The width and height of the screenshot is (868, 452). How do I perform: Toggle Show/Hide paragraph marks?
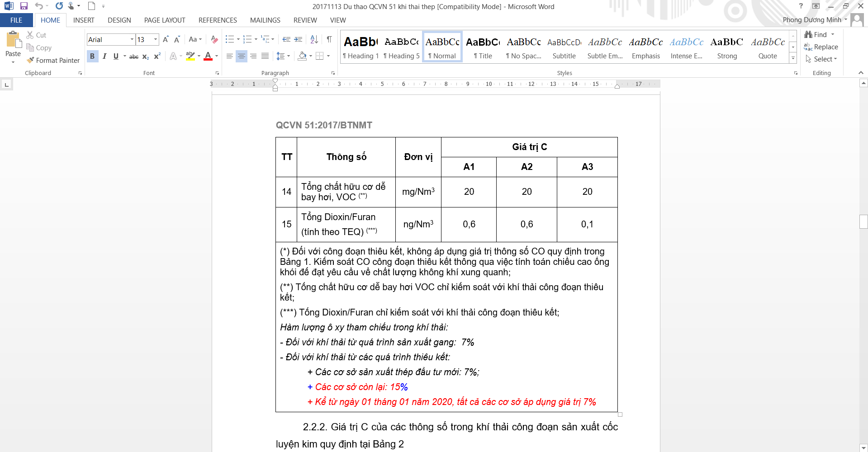[329, 39]
